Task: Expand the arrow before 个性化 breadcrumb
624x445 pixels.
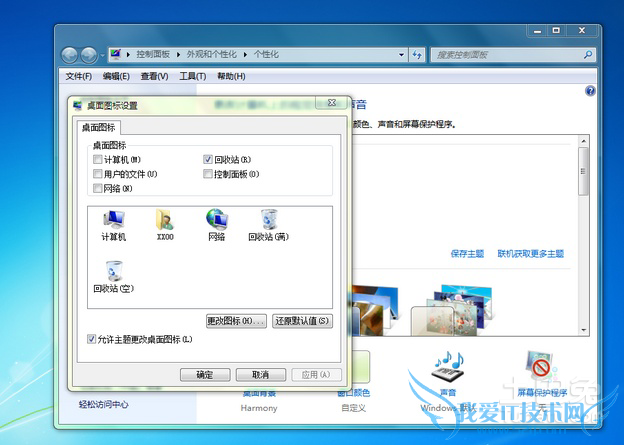Action: 246,55
